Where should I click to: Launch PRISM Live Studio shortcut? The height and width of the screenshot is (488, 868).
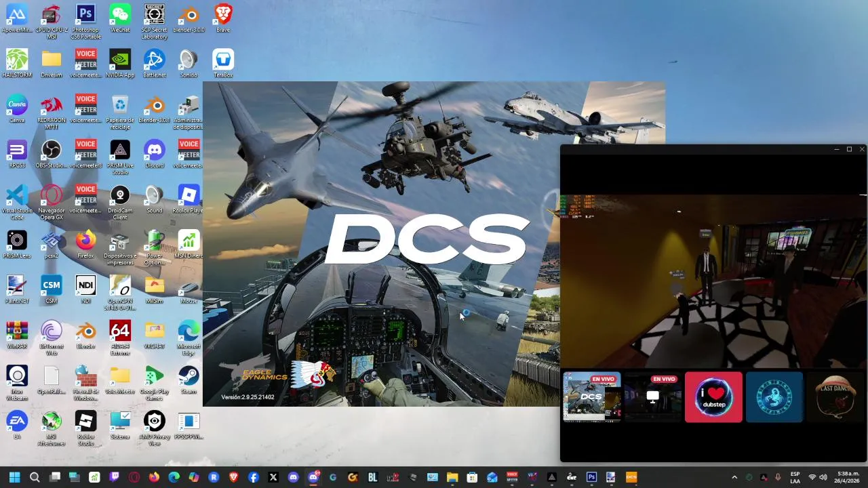pyautogui.click(x=120, y=157)
